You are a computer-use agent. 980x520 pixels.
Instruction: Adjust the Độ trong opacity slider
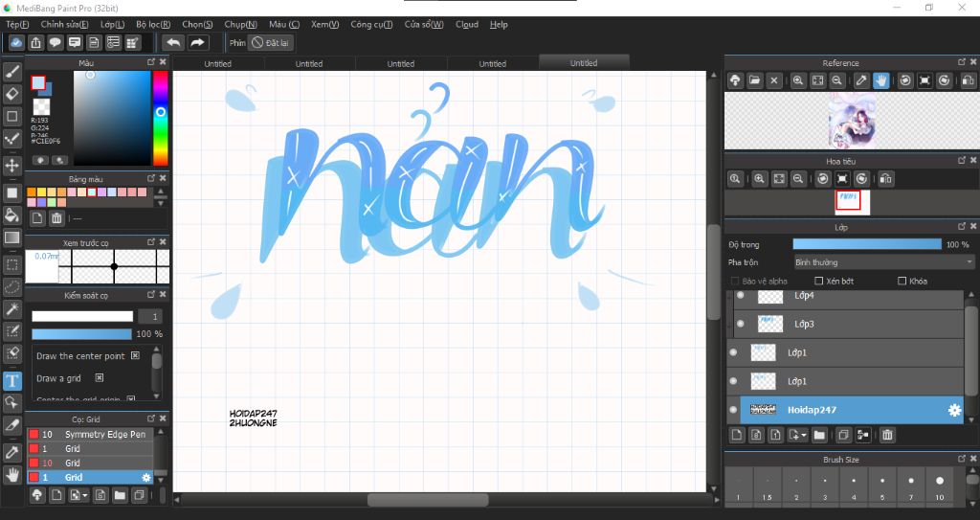[x=867, y=244]
